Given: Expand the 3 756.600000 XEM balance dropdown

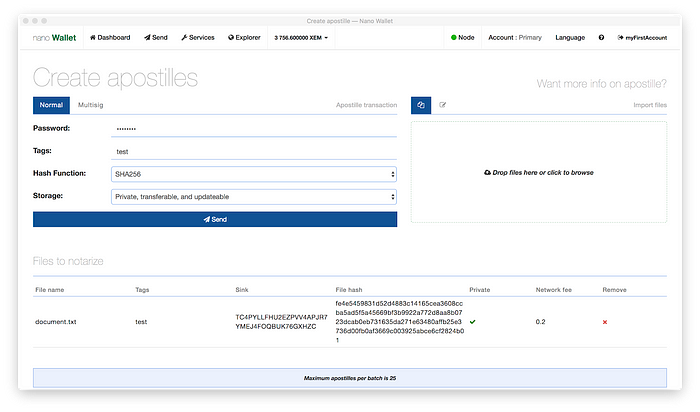Looking at the screenshot, I should (x=301, y=38).
